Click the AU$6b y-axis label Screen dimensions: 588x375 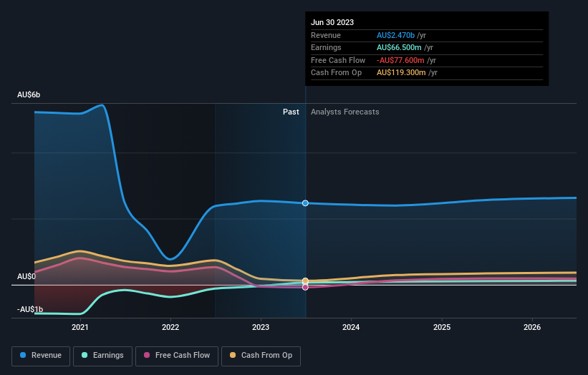click(x=29, y=94)
